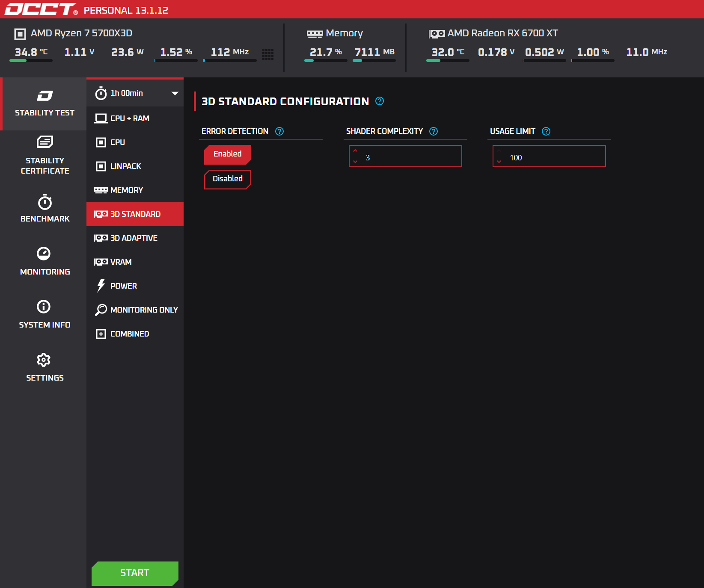Click the GPU usage 1.00 % reading
This screenshot has height=588, width=704.
pos(593,52)
